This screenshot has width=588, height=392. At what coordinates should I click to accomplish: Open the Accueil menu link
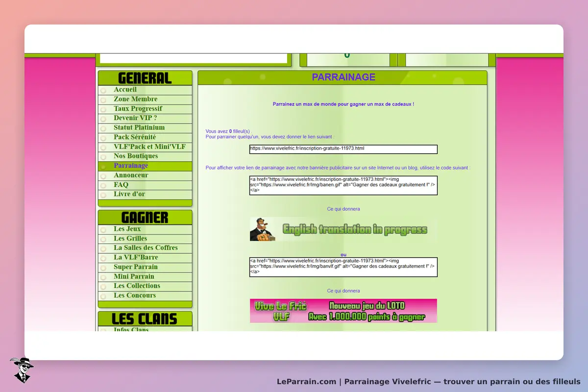(125, 90)
